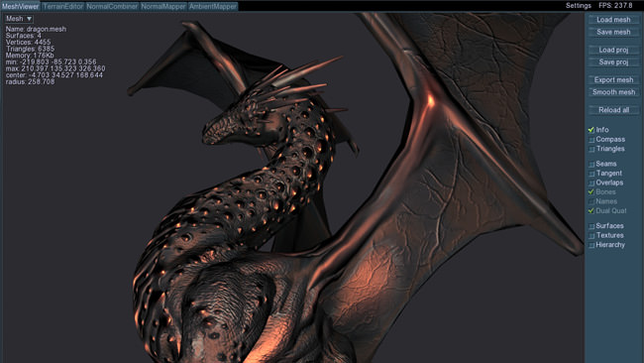The image size is (644, 363).
Task: Enable the Triangles checkbox
Action: coord(591,149)
